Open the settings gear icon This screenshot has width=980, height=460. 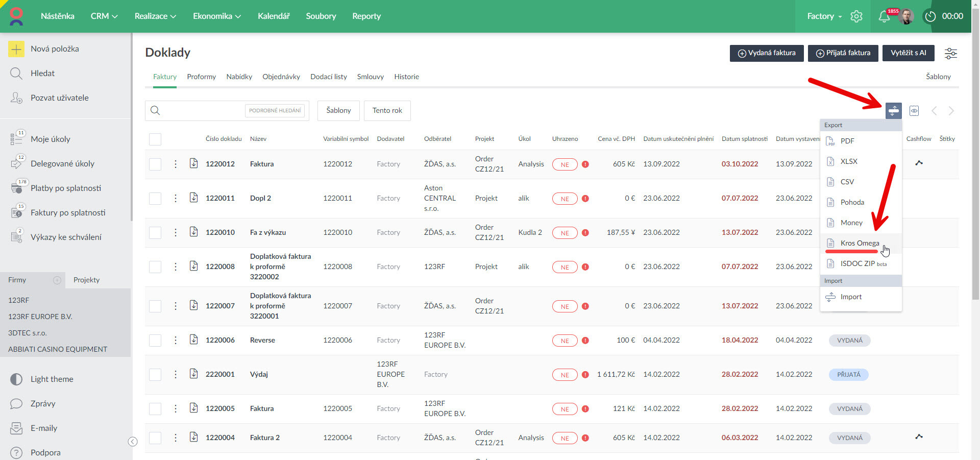(856, 16)
